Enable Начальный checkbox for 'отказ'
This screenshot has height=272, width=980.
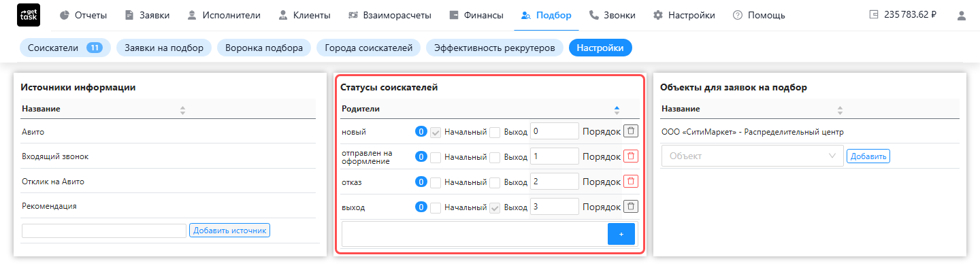(436, 182)
